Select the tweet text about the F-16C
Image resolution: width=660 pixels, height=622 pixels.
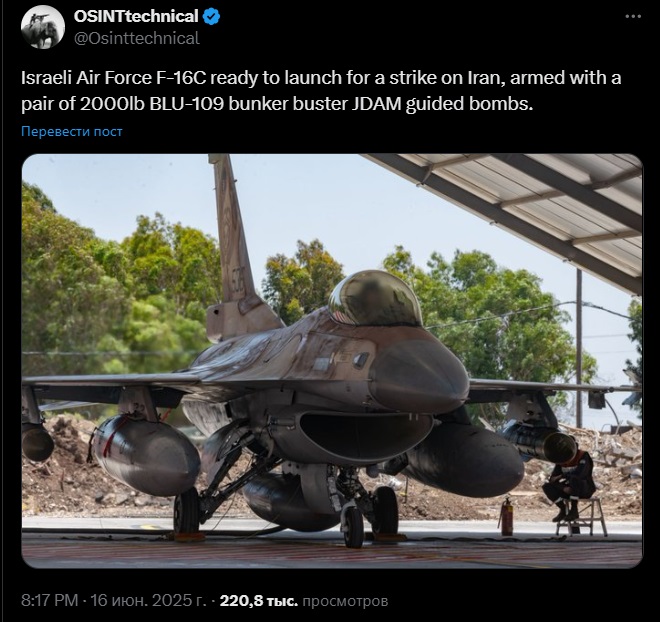[321, 91]
